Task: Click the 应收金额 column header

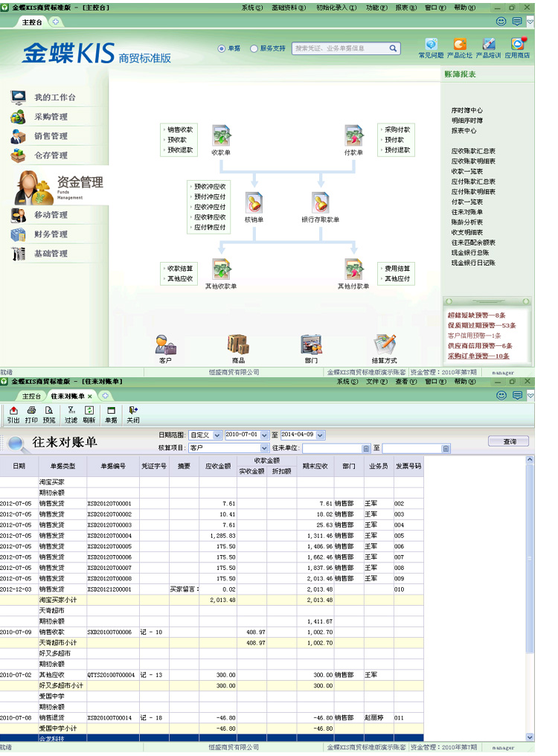Action: point(217,466)
